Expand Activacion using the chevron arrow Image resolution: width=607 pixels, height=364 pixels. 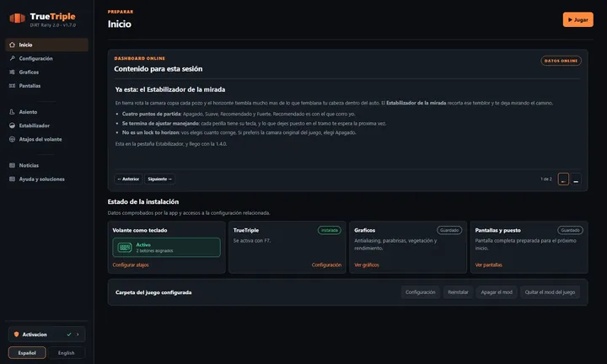pyautogui.click(x=78, y=335)
